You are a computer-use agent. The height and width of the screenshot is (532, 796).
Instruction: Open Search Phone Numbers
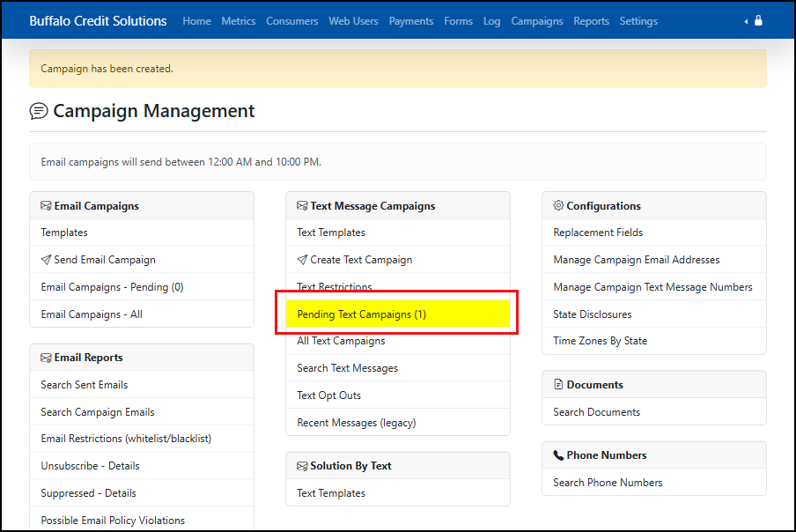[x=654, y=483]
